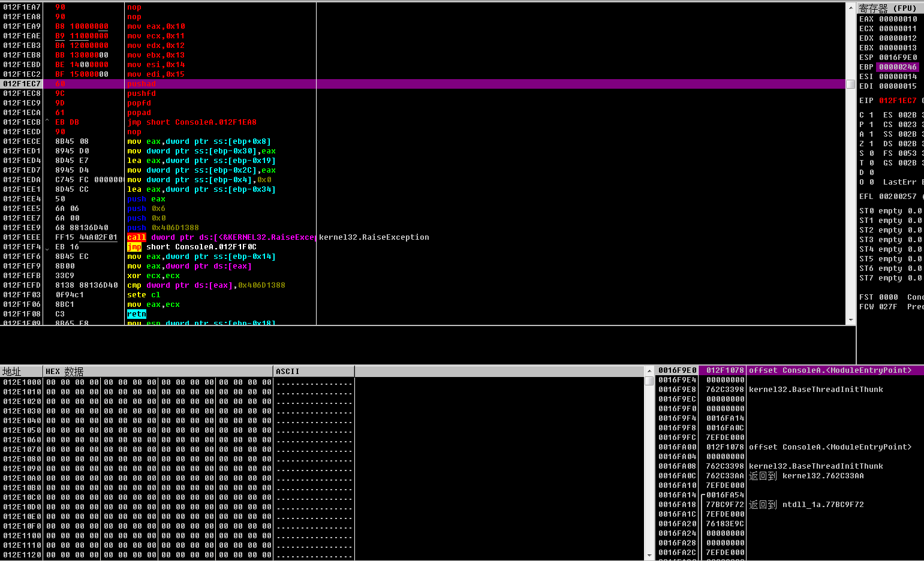Click the kernel32.RaiseException comment

coord(374,237)
